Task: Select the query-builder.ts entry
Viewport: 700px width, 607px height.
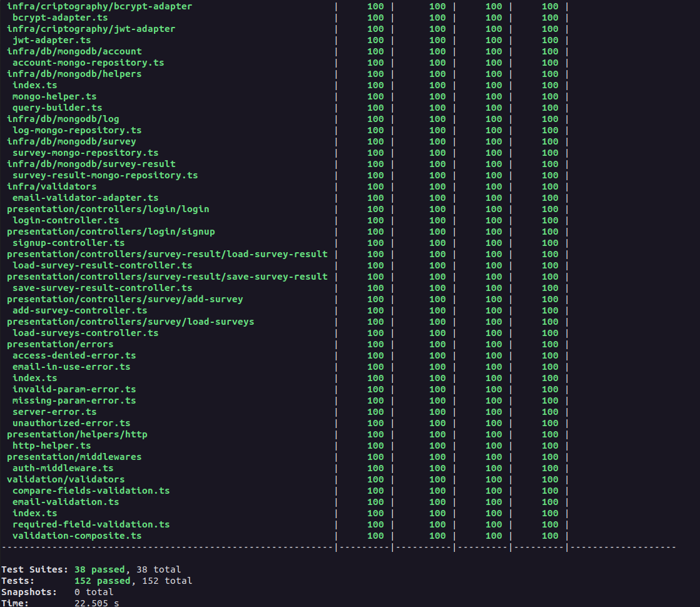Action: (57, 108)
